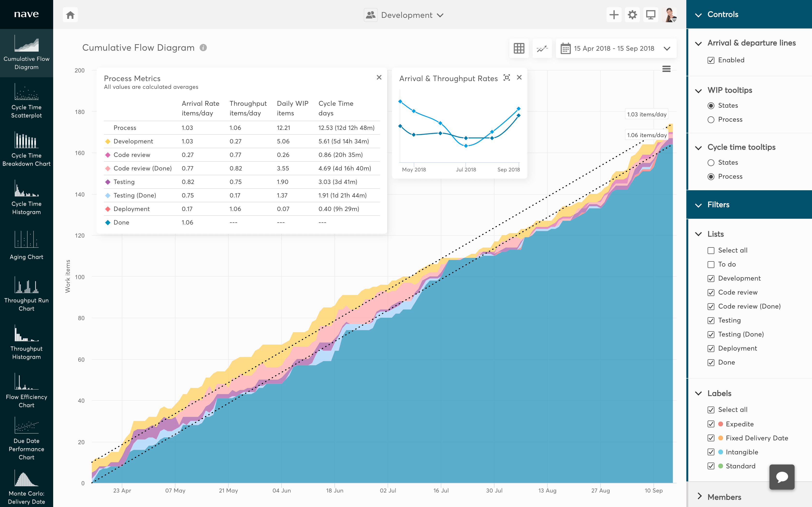Click the Development color swatch in Process Metrics
This screenshot has width=812, height=507.
(108, 141)
